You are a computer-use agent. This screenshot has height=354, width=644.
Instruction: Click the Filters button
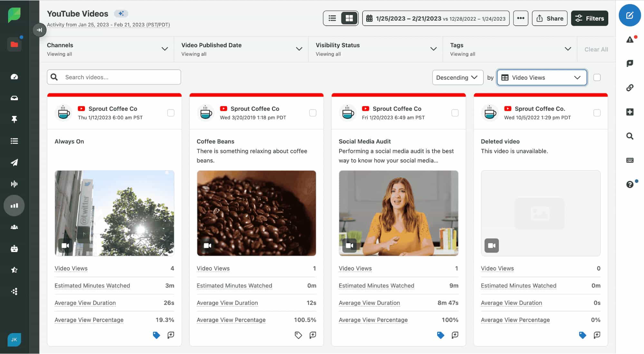[590, 18]
